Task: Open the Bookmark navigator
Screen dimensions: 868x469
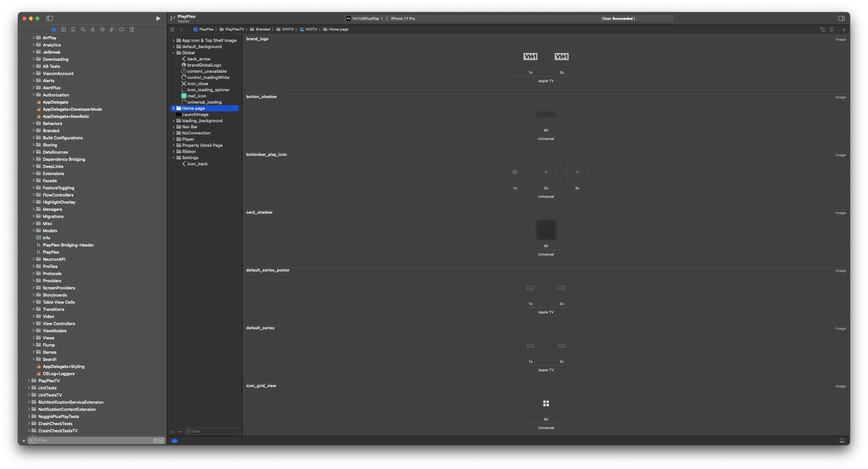Action: point(73,30)
